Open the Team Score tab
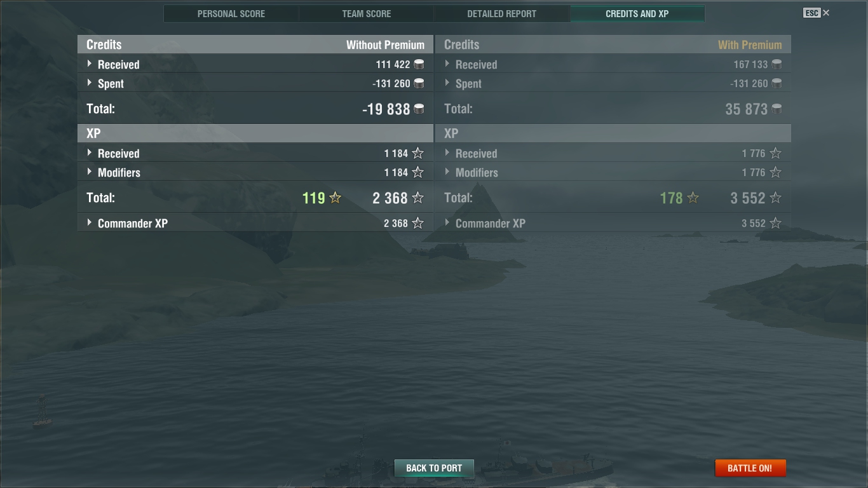This screenshot has width=868, height=488. 367,13
